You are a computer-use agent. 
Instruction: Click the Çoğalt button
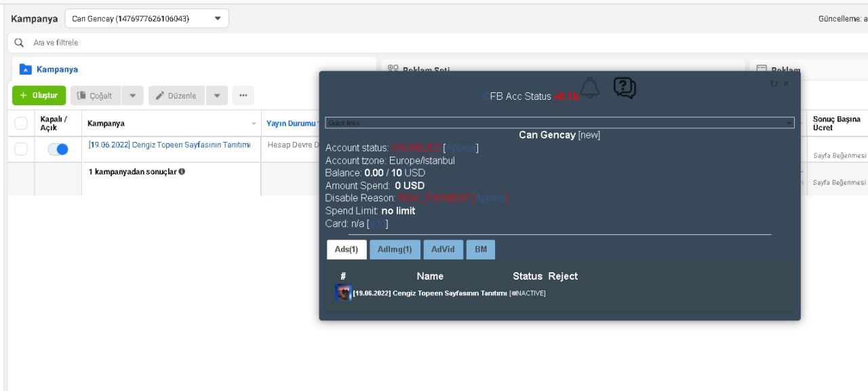coord(96,96)
